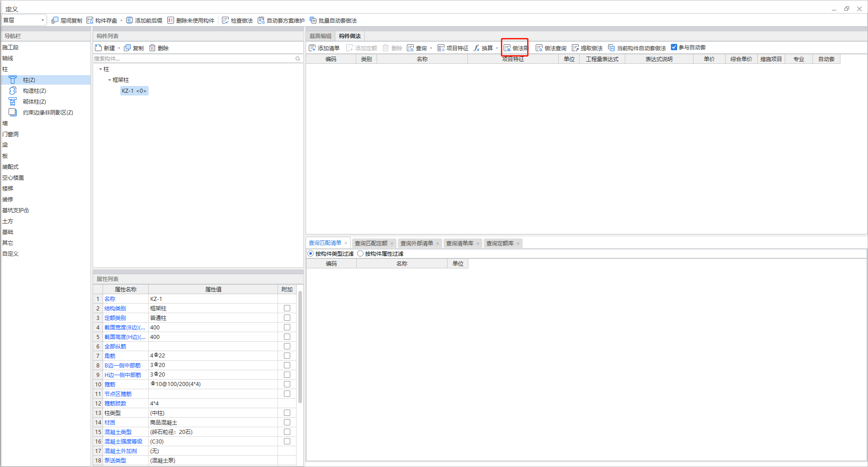Check the 附加 box for 定额类别
868x467 pixels.
click(287, 318)
